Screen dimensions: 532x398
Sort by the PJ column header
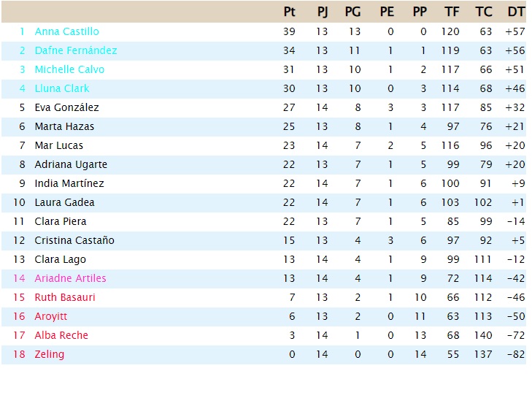point(323,12)
